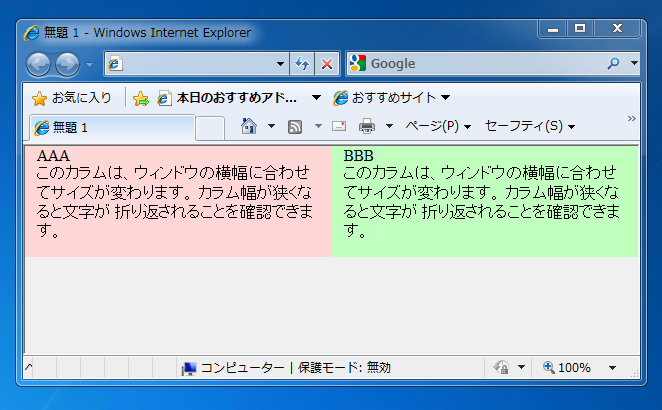Screen dimensions: 662x410
Task: Open the ページ(P) menu
Action: [438, 126]
